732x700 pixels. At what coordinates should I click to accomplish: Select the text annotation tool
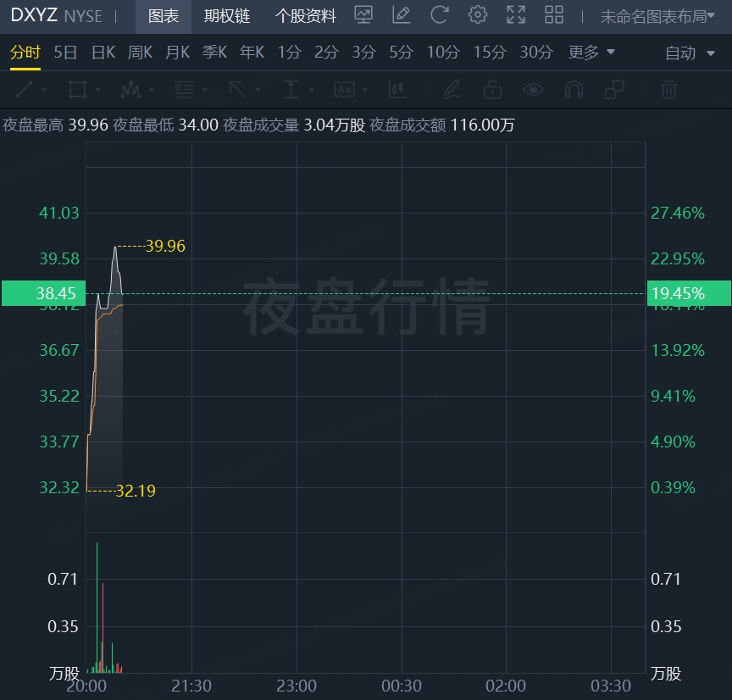tap(345, 89)
